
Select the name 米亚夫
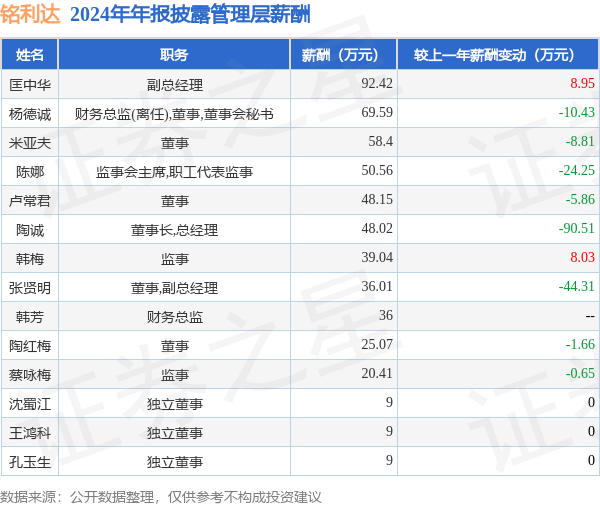pyautogui.click(x=30, y=143)
